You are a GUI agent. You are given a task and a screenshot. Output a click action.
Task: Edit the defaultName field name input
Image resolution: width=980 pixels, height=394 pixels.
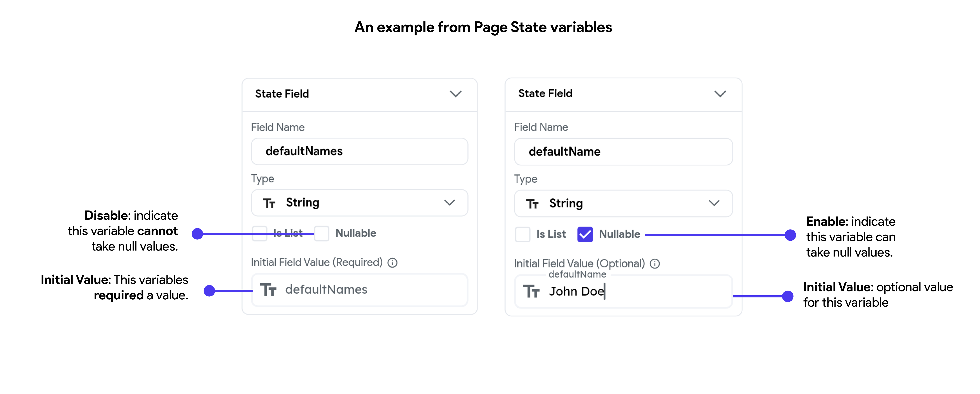(623, 152)
